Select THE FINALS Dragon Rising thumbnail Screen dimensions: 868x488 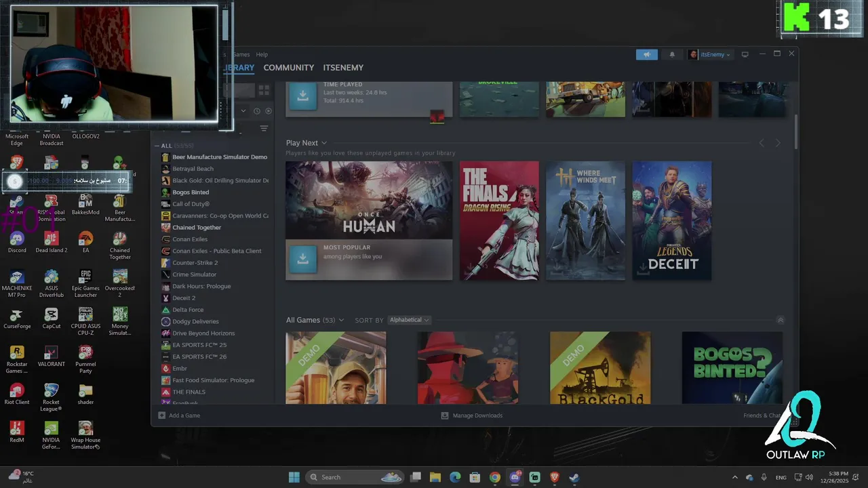pos(499,220)
